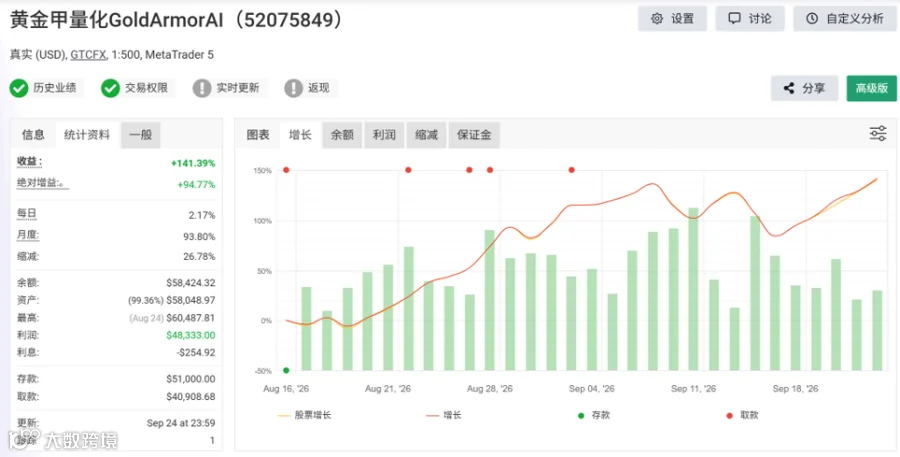Click the balance value $58,424.32
This screenshot has height=457, width=900.
[191, 283]
